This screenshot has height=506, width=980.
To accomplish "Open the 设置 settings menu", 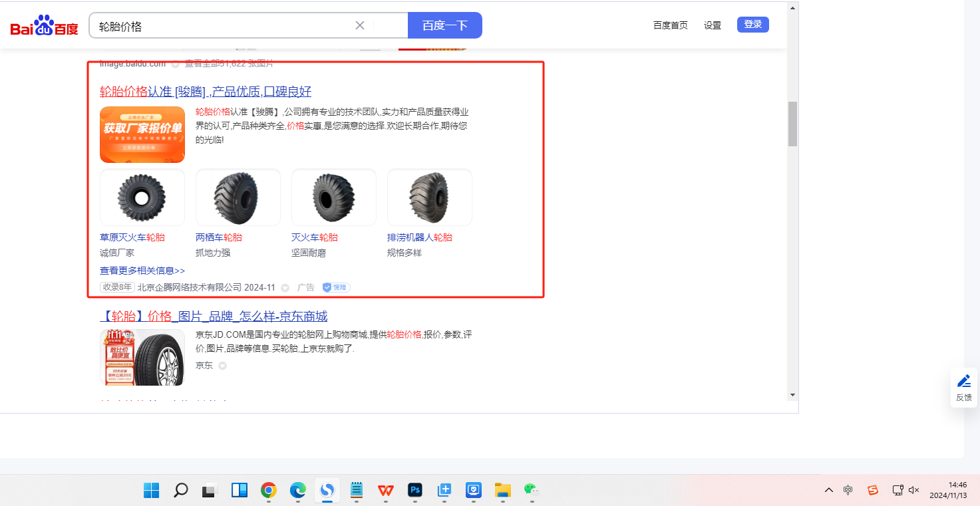I will click(713, 25).
